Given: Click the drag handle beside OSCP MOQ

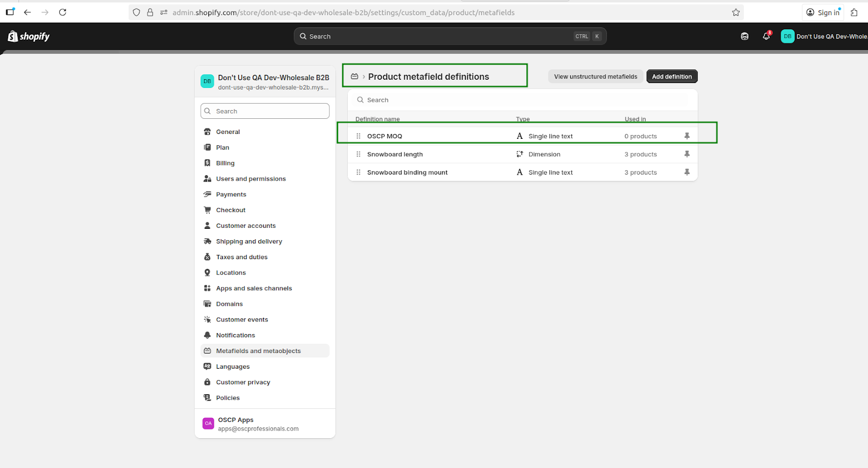Looking at the screenshot, I should point(358,136).
